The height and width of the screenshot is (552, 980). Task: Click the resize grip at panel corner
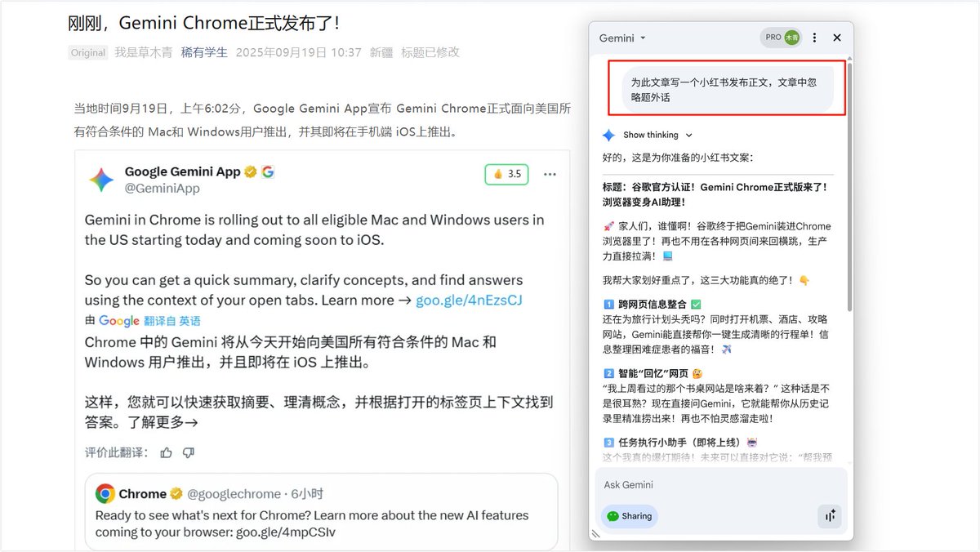pos(595,534)
